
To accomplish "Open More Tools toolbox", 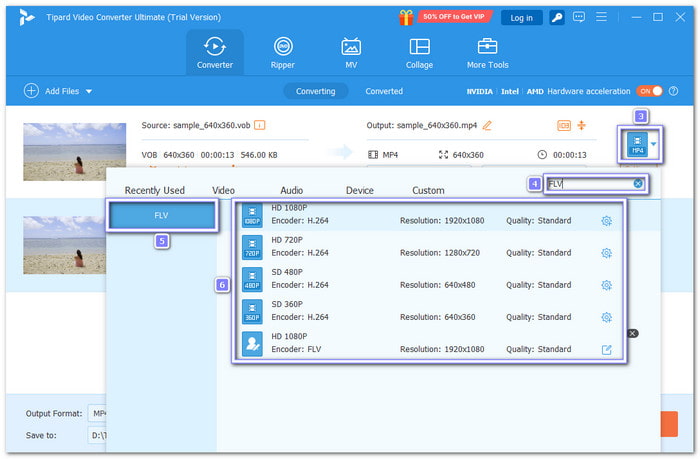I will coord(487,53).
